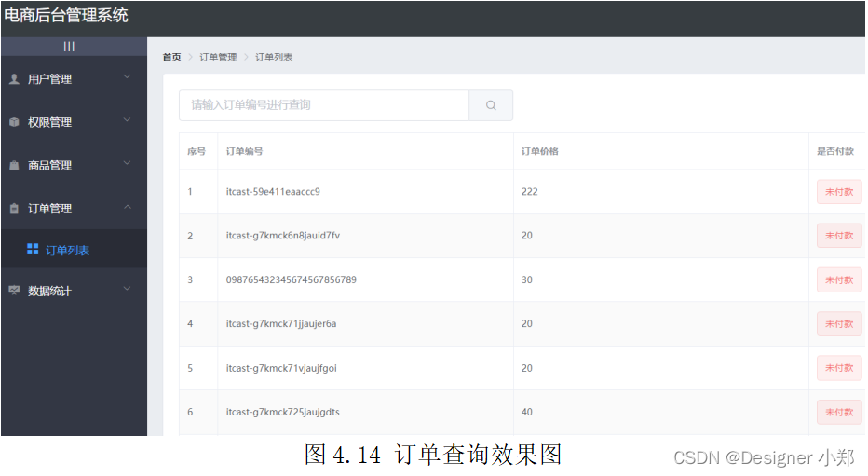868x476 pixels.
Task: Click the price value 30
Action: 527,280
